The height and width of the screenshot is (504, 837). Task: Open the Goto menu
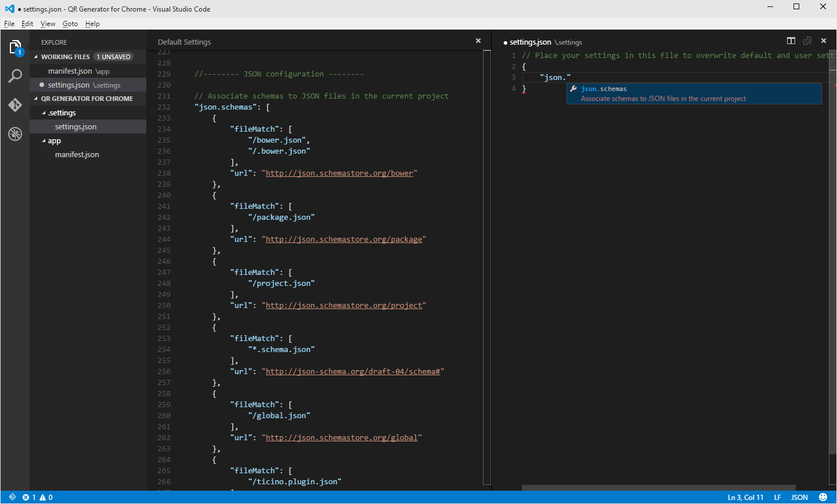click(70, 24)
